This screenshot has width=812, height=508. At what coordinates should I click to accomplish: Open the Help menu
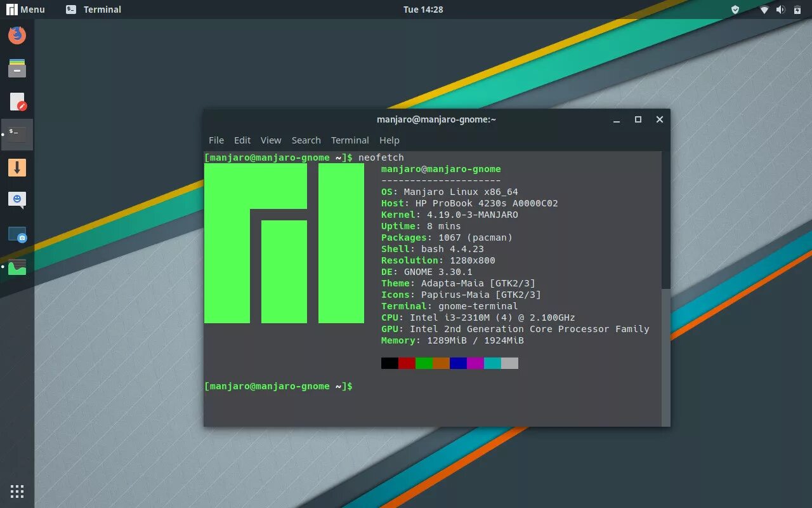[390, 140]
